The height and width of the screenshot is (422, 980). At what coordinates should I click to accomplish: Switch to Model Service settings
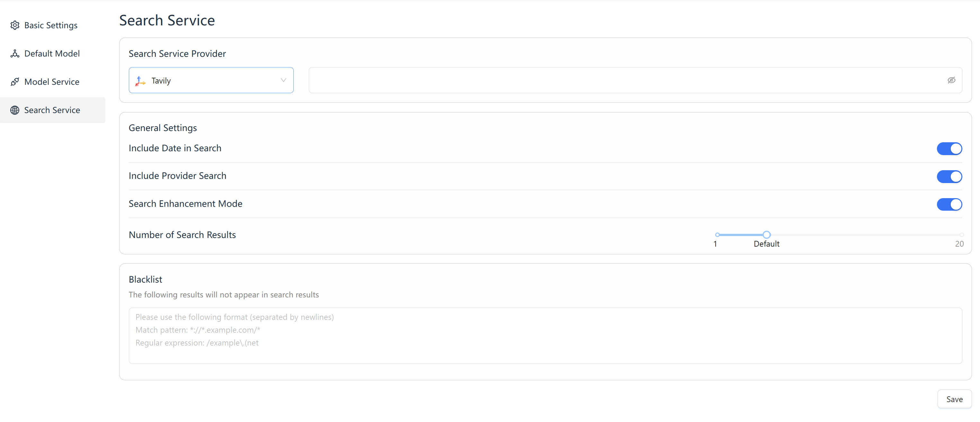[x=52, y=82]
